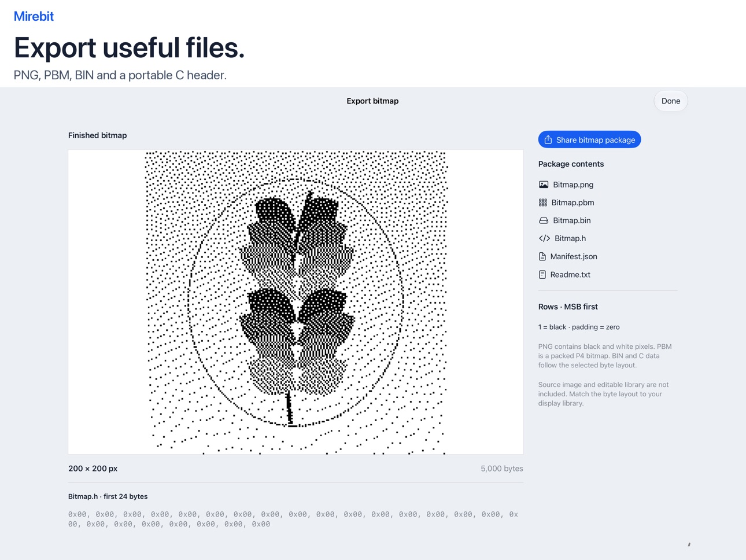Click the Source image not included note

[x=603, y=394]
